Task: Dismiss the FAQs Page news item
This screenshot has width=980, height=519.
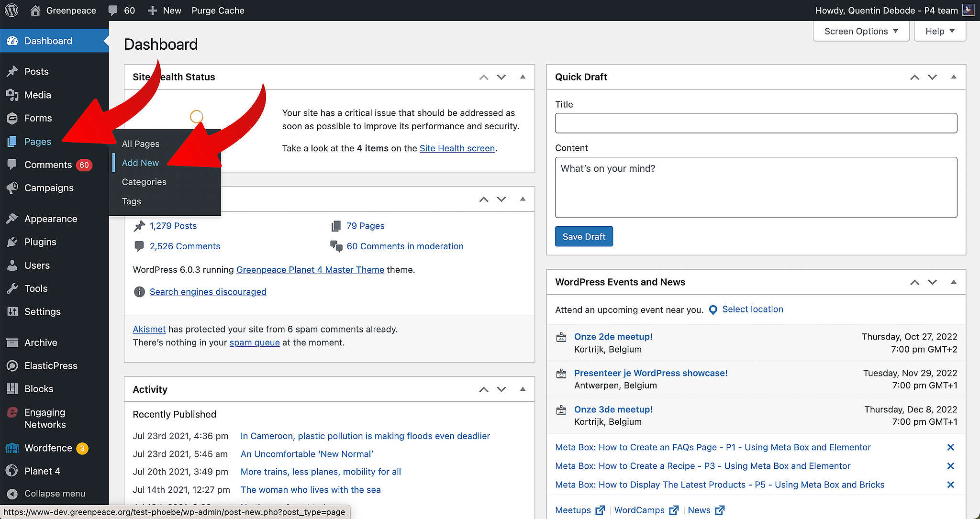Action: pos(950,447)
